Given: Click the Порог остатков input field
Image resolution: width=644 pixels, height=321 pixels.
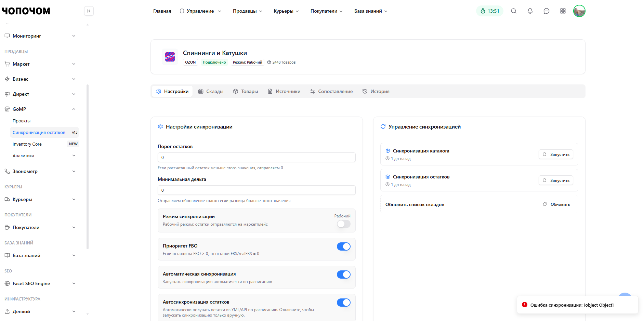Looking at the screenshot, I should tap(257, 157).
